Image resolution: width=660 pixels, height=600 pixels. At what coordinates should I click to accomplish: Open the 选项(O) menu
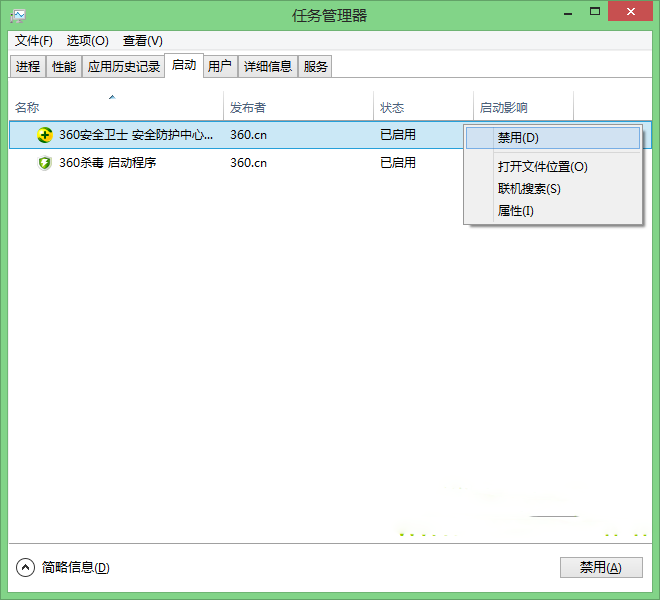tap(87, 41)
